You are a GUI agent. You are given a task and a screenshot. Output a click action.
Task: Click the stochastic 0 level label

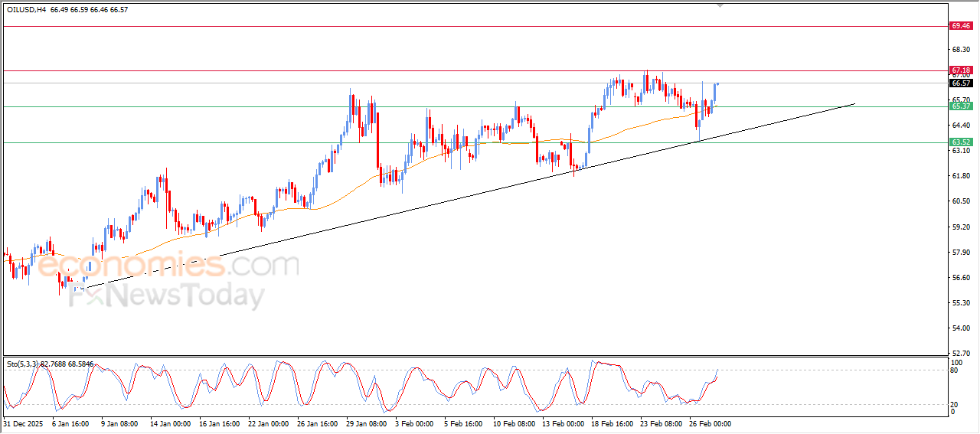click(x=953, y=412)
